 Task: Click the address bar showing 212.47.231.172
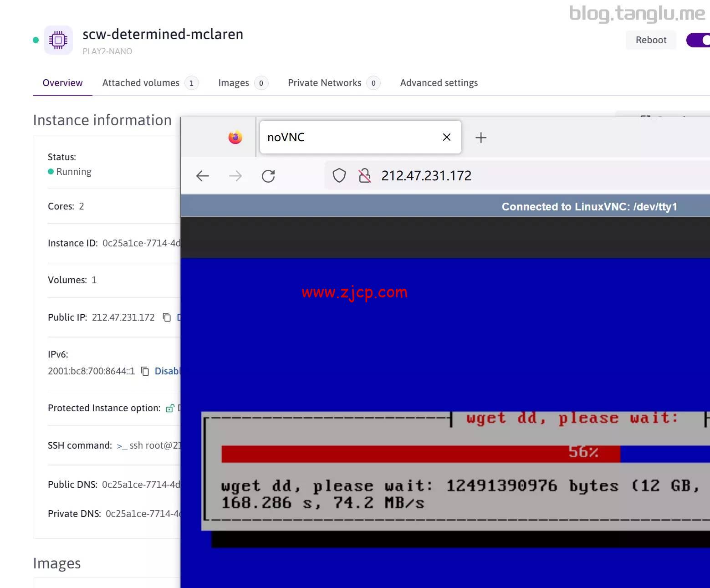(426, 175)
